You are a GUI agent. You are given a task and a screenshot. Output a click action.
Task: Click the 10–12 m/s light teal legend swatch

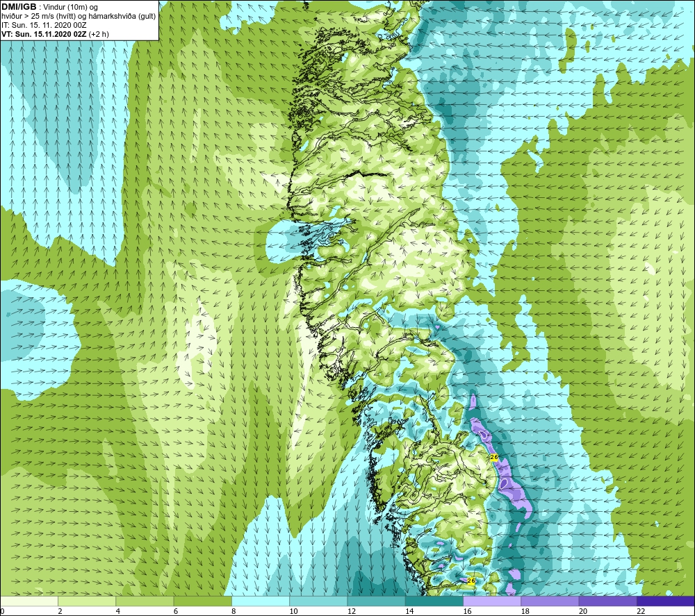point(318,601)
